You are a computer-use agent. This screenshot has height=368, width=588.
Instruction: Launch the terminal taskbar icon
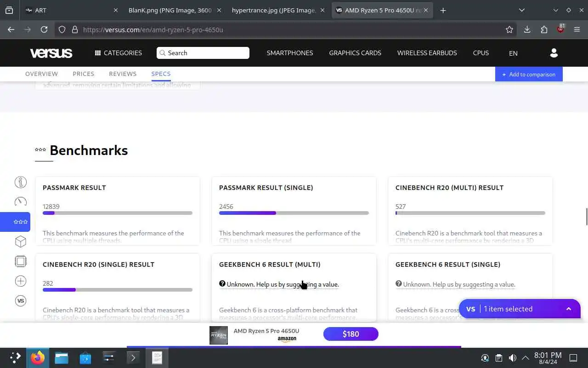[x=133, y=357]
